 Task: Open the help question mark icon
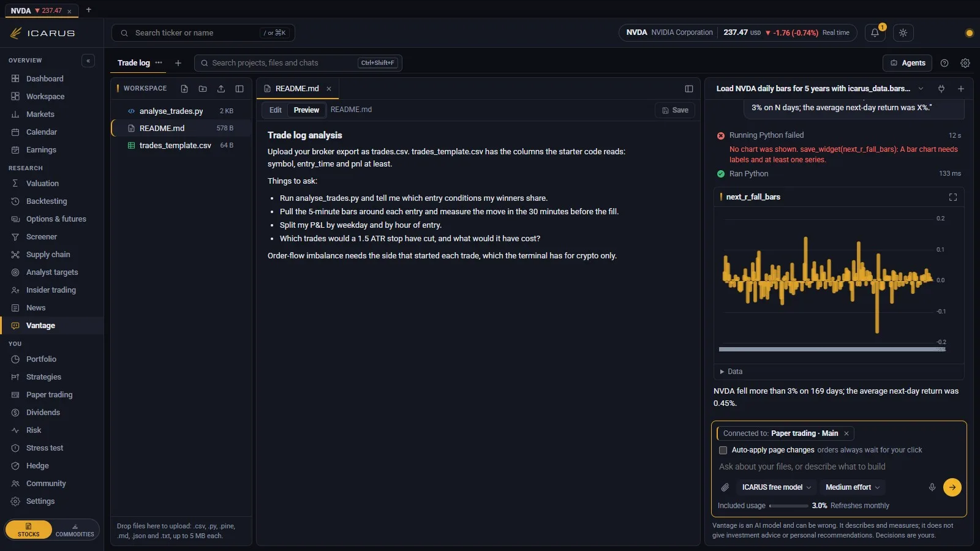(x=944, y=63)
